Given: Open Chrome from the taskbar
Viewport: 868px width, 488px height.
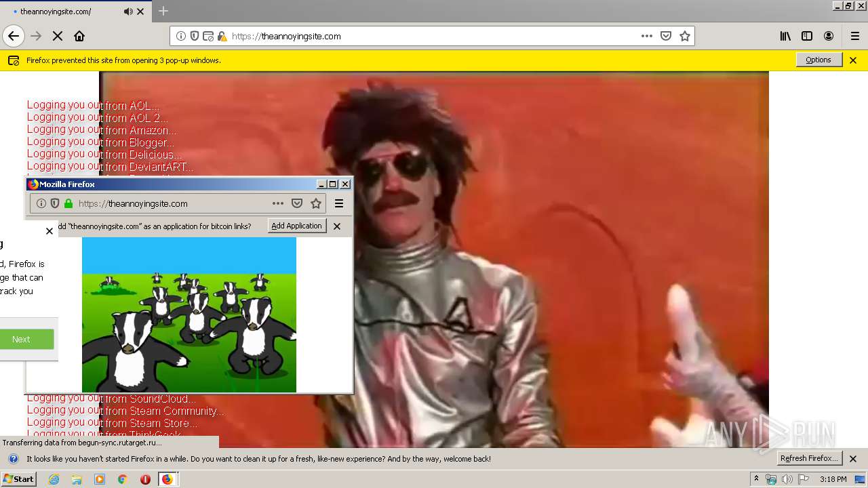Looking at the screenshot, I should 122,479.
